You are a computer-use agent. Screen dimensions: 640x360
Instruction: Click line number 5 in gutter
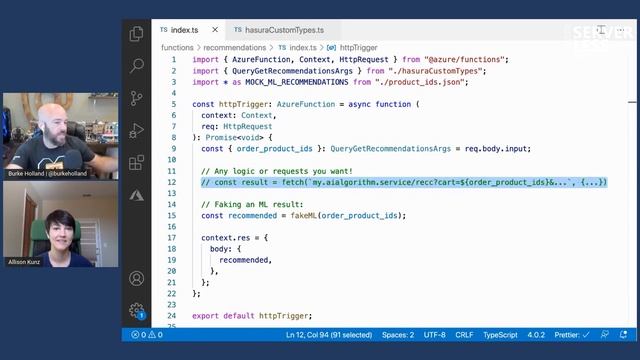(174, 104)
